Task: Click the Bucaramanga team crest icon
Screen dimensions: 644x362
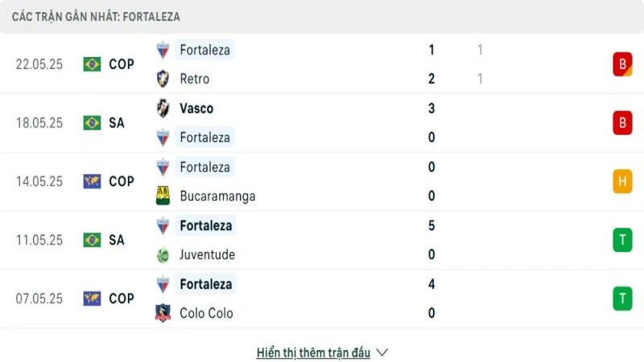Action: pyautogui.click(x=163, y=196)
